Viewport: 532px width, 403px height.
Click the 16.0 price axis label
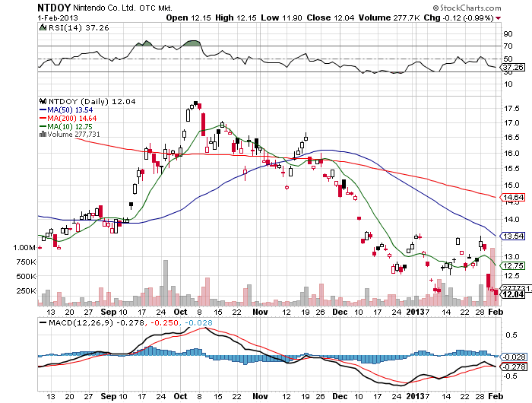(x=511, y=153)
